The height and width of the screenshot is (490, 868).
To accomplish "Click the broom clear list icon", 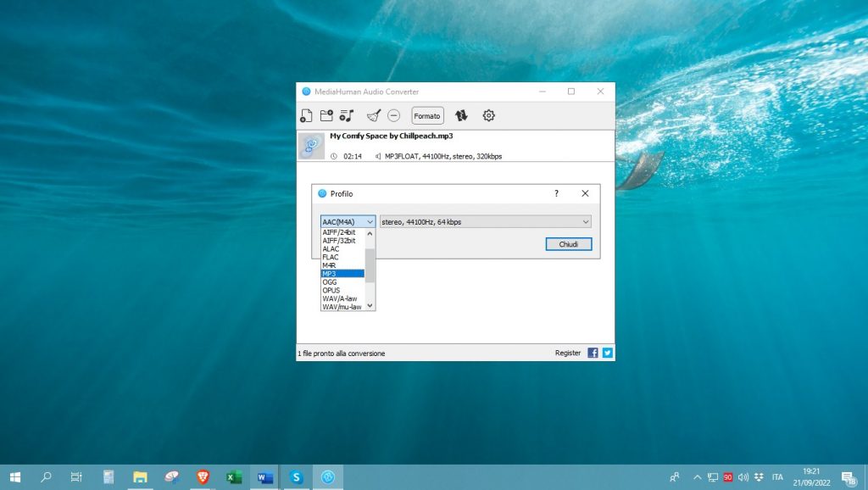I will click(374, 116).
